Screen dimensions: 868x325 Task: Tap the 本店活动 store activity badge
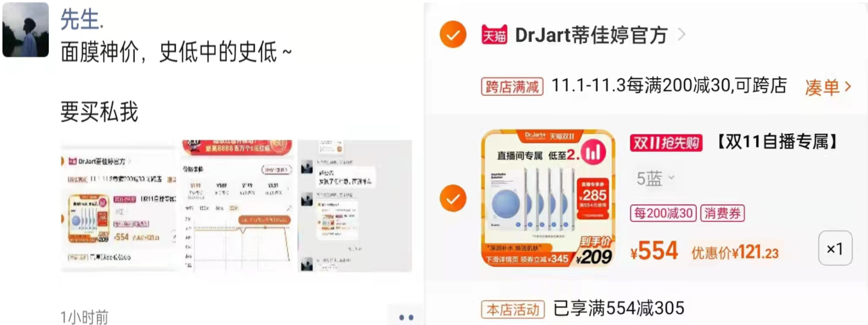(513, 309)
